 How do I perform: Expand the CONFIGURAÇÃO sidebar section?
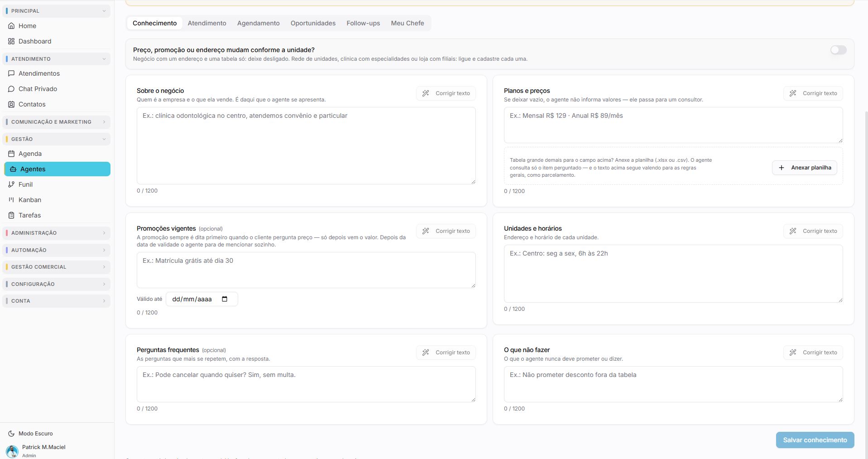(57, 284)
